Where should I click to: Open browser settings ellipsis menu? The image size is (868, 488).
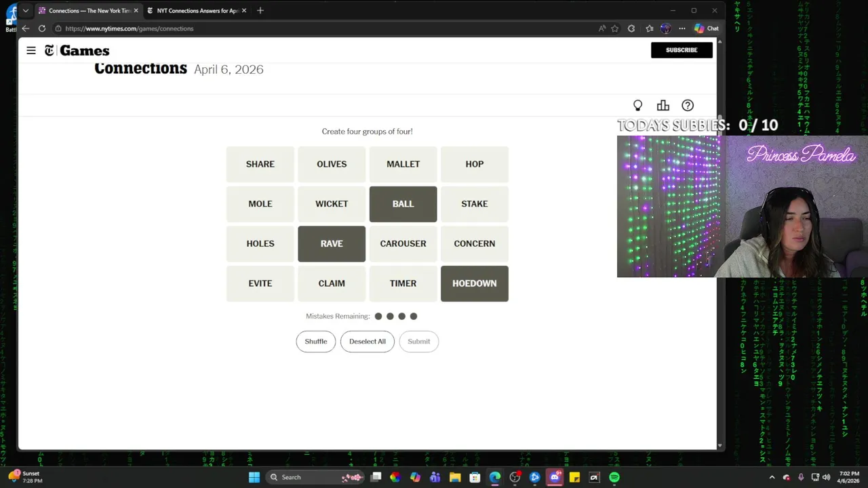682,28
